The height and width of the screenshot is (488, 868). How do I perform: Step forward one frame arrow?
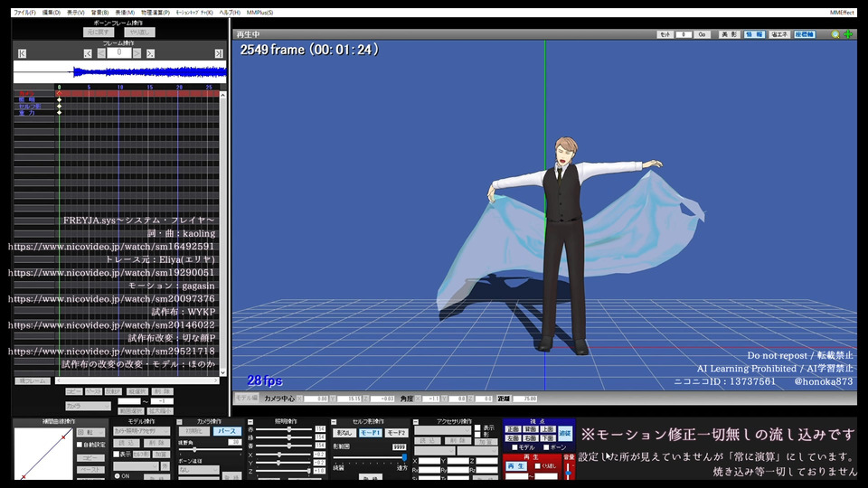click(x=137, y=53)
